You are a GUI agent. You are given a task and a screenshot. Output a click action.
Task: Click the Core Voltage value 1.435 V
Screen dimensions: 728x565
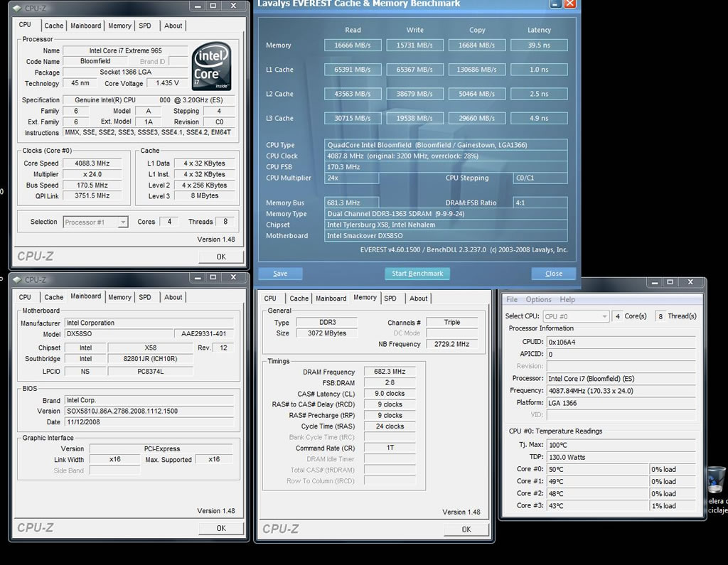(x=167, y=83)
